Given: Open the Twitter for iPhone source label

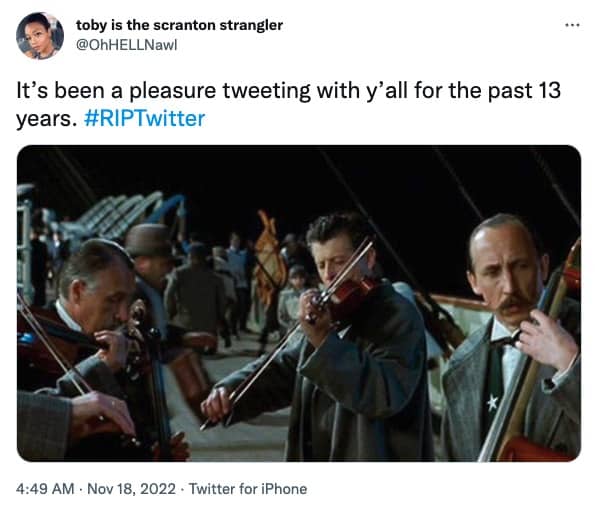Looking at the screenshot, I should [x=248, y=489].
